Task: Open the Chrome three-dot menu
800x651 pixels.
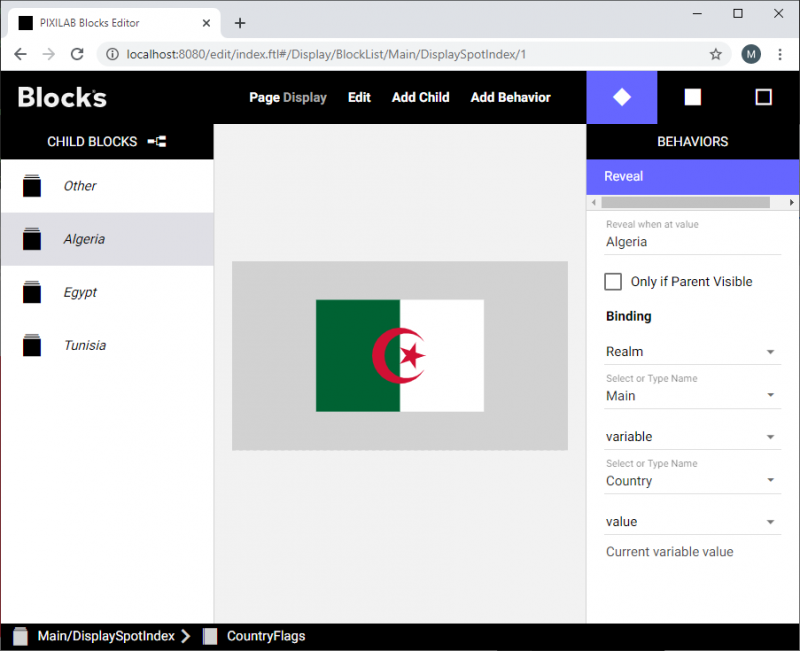Action: 780,54
